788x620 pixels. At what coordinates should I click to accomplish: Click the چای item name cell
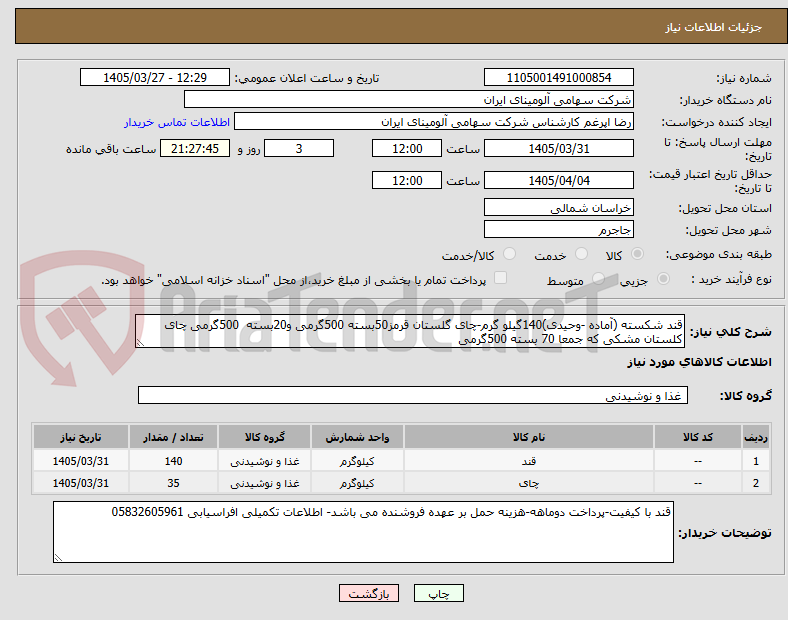(529, 483)
